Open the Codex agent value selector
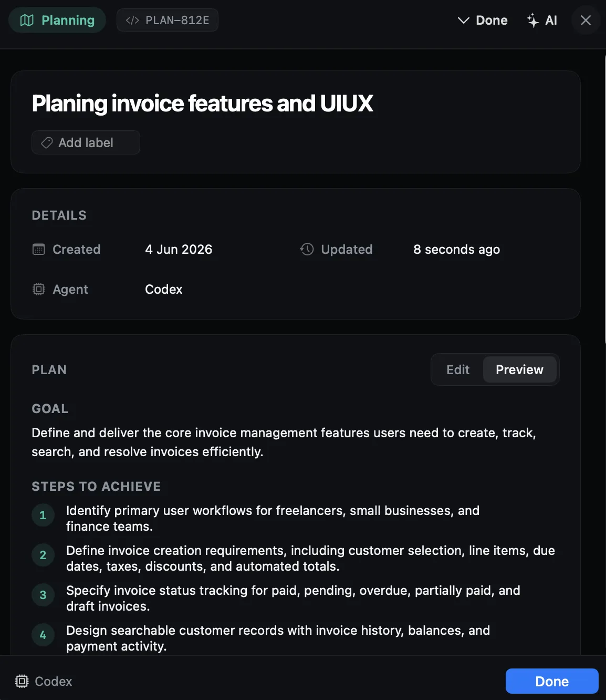606x700 pixels. click(x=164, y=289)
